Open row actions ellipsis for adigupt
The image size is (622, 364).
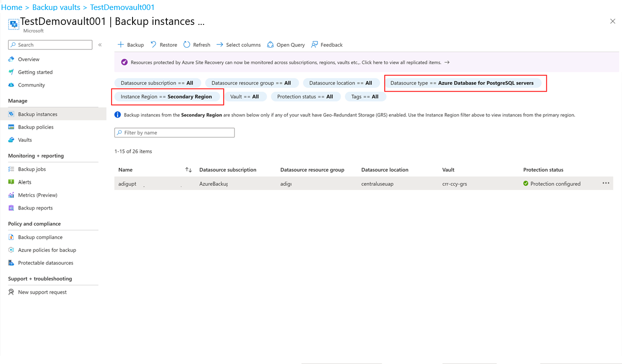tap(606, 183)
